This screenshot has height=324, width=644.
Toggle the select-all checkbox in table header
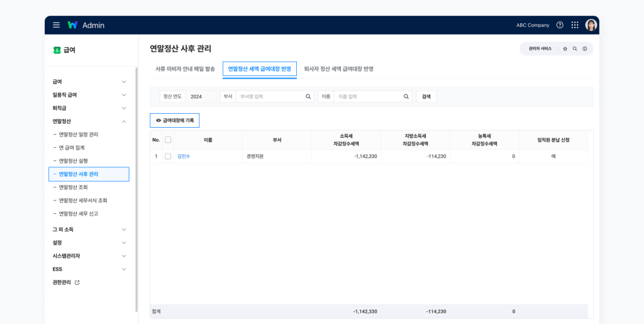click(168, 140)
